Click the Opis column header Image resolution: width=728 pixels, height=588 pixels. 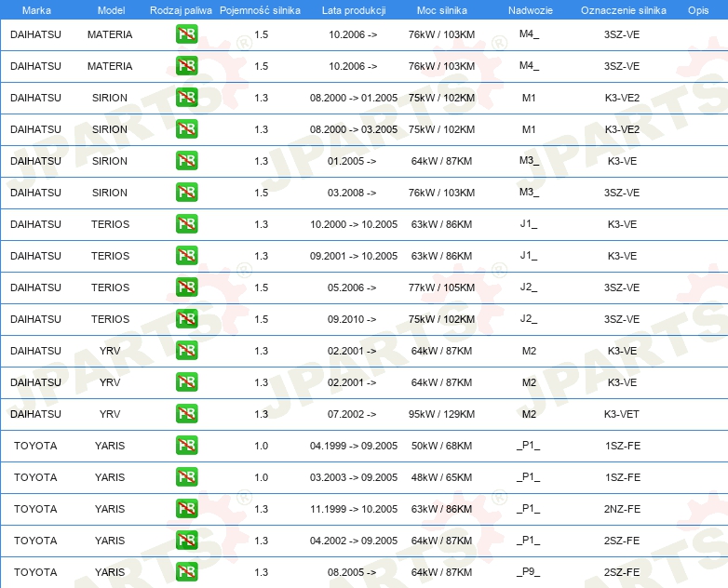698,10
